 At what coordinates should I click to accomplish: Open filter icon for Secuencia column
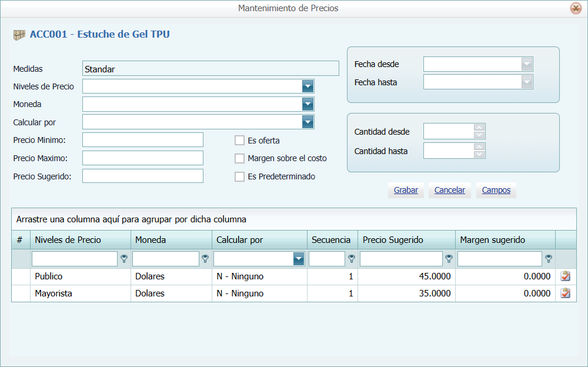(351, 259)
